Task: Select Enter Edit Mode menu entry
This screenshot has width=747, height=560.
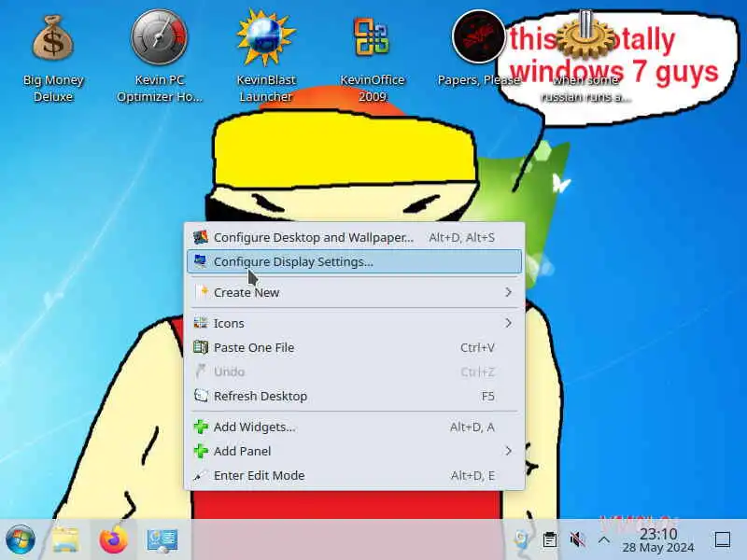Action: [x=355, y=475]
